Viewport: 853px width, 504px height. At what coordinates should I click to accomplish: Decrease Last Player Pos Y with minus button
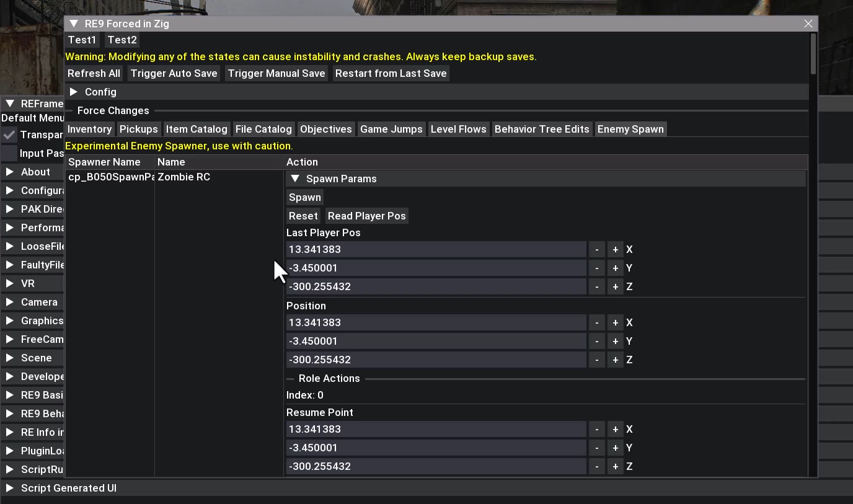596,268
